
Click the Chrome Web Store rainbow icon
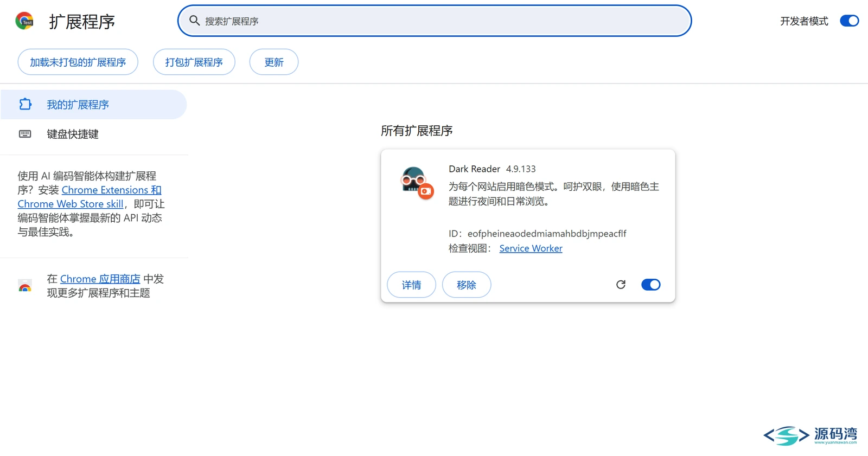(x=25, y=286)
